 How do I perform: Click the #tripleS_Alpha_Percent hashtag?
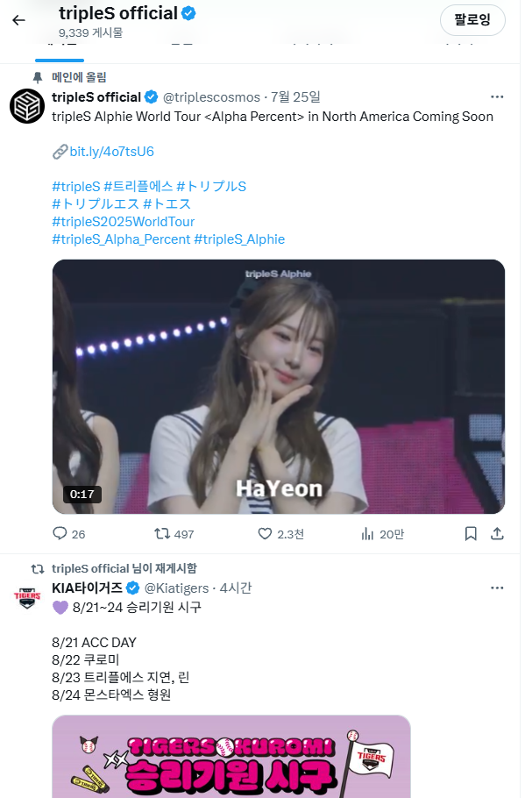click(x=121, y=239)
